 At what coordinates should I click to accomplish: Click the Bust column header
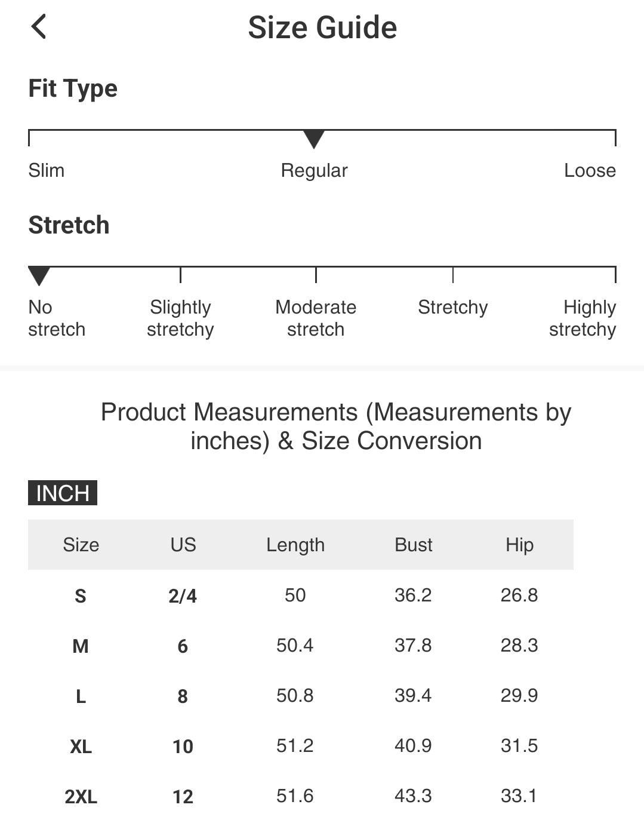(414, 545)
